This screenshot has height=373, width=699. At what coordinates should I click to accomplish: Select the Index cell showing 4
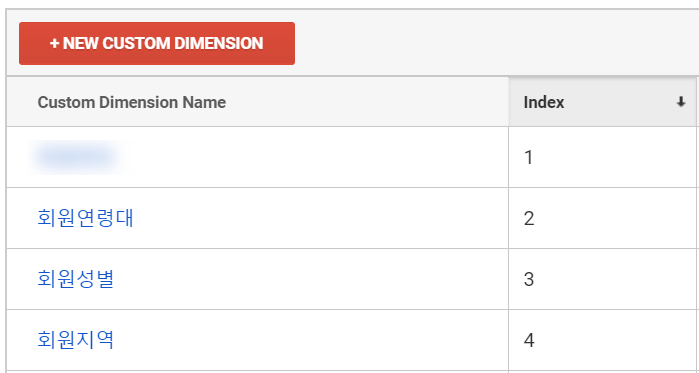pos(602,340)
